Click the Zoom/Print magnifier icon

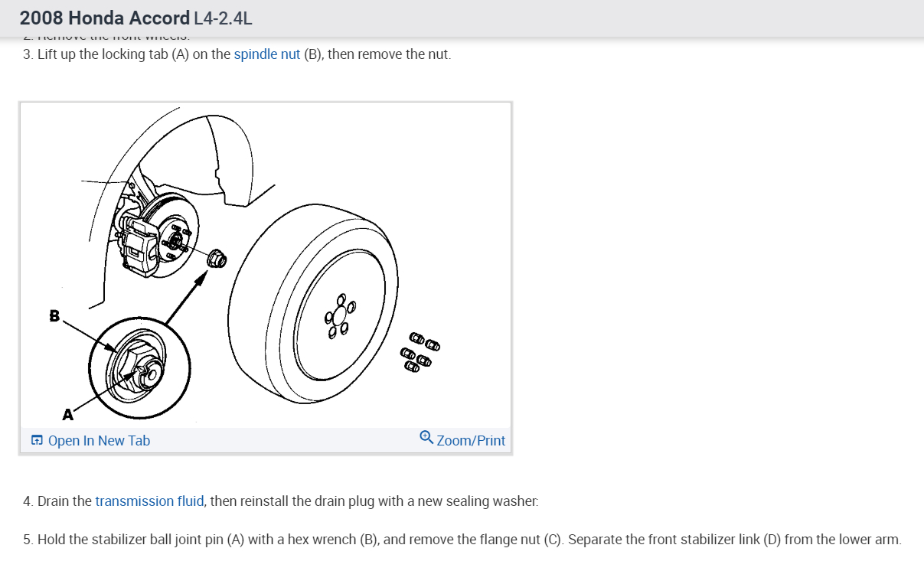(426, 438)
